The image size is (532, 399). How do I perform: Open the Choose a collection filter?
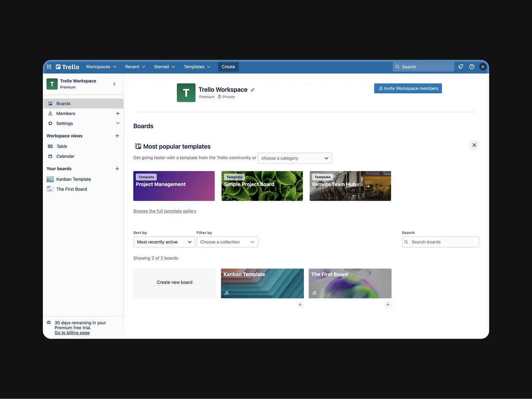point(227,242)
